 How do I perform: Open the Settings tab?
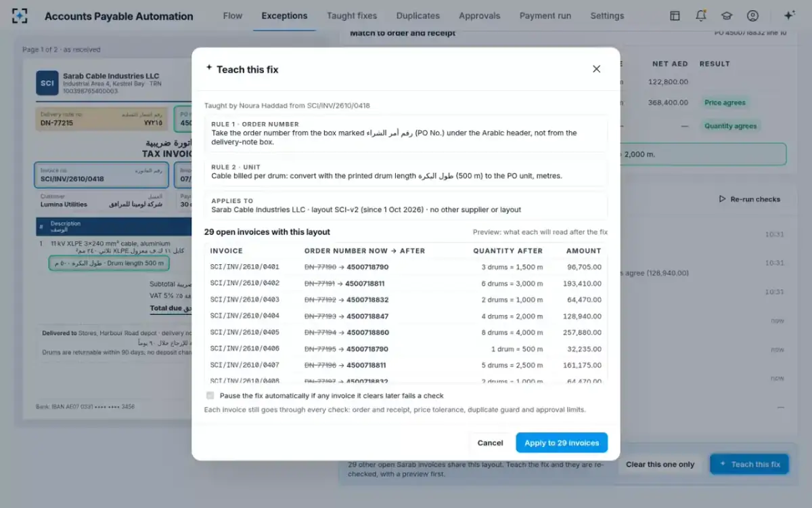pos(607,16)
